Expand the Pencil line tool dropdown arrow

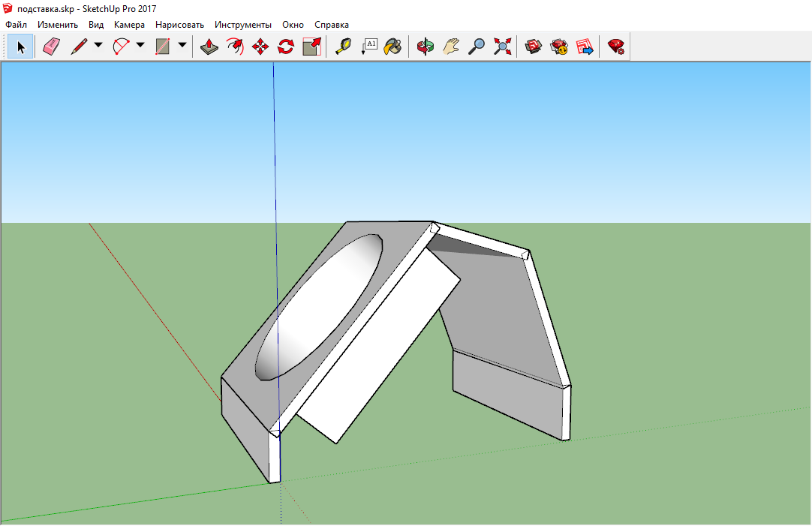[98, 46]
